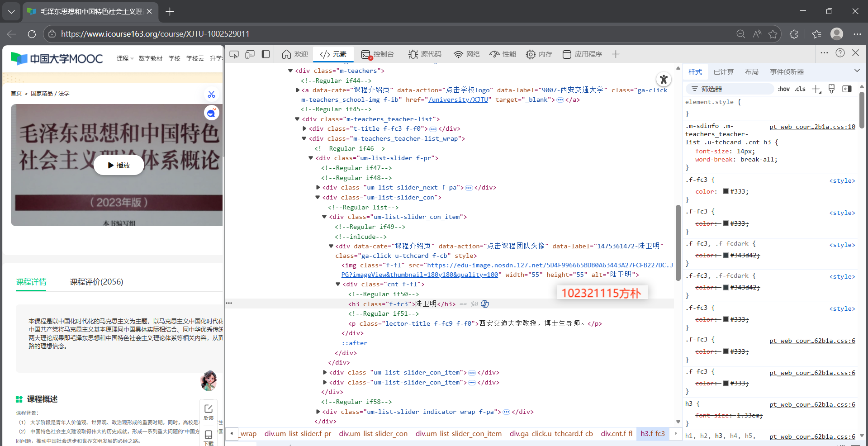Open the 内存 memory tab

pos(539,54)
